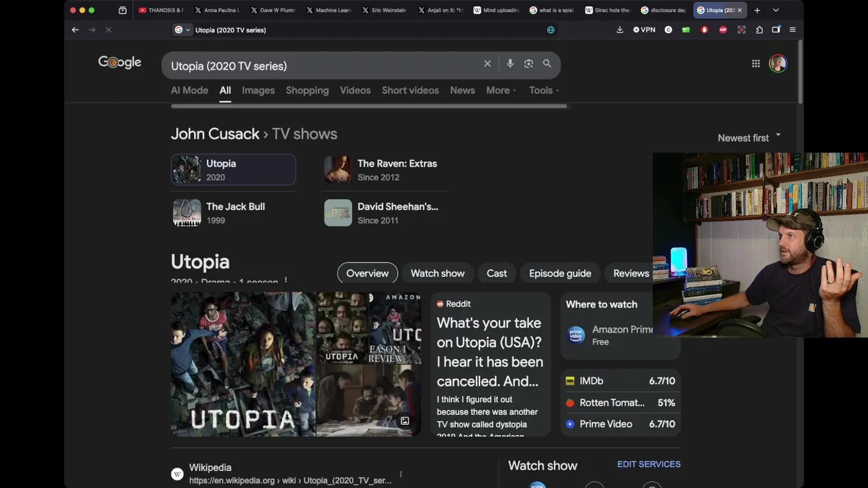Click the globe translate icon in address bar
This screenshot has width=868, height=488.
pyautogui.click(x=551, y=30)
